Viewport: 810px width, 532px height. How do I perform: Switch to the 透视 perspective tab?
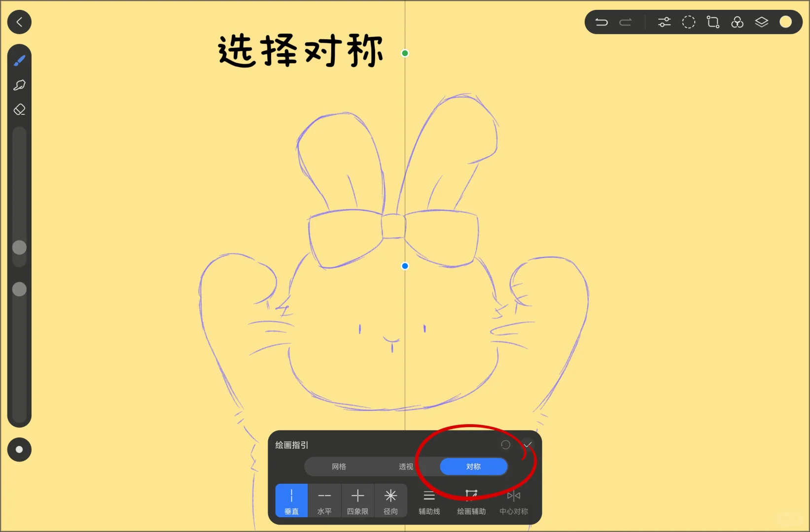point(405,466)
